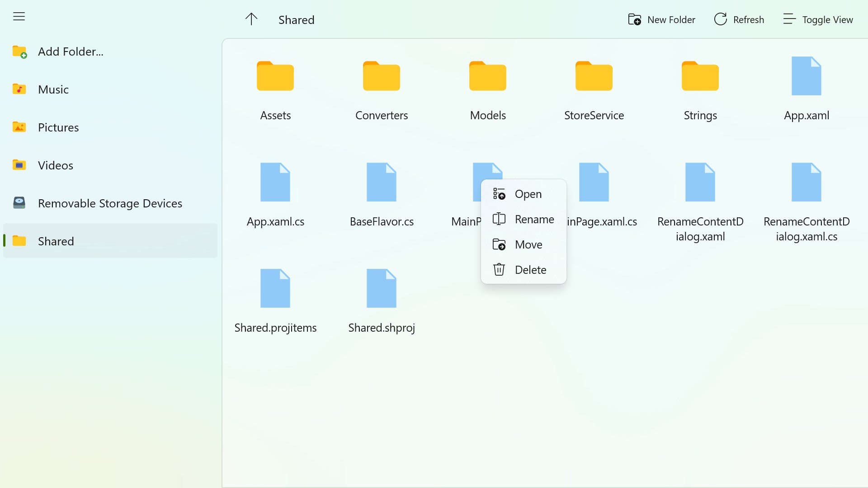The image size is (868, 488).
Task: Select the Converters folder icon
Action: [x=382, y=76]
